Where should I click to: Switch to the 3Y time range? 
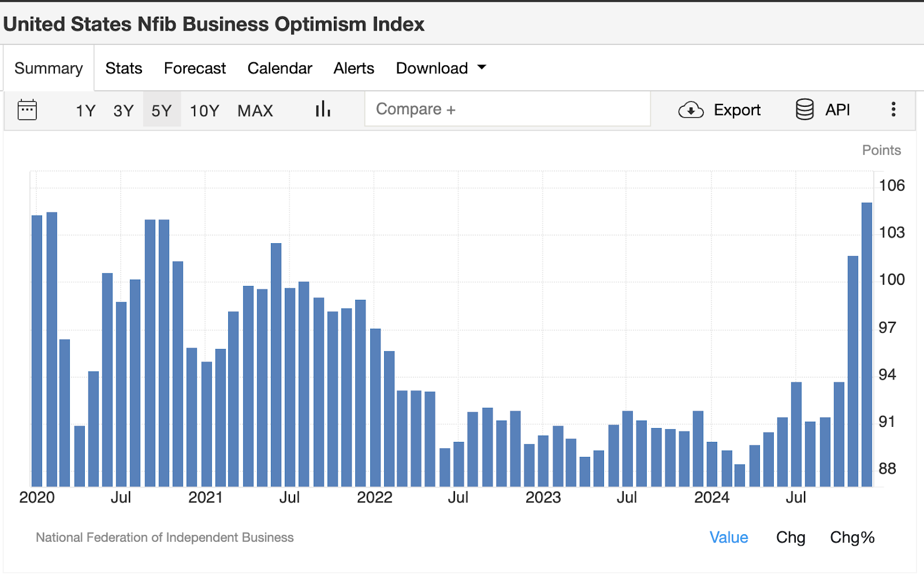(124, 110)
